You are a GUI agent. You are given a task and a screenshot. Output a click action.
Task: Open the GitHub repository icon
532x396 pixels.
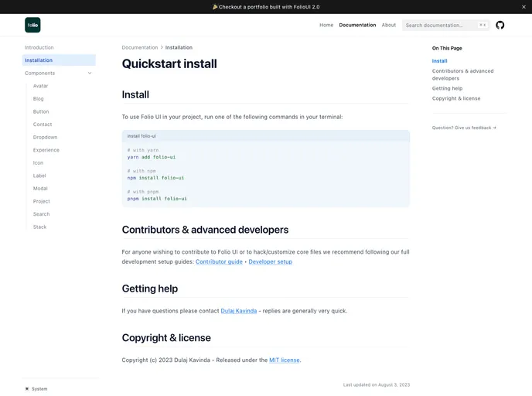click(x=500, y=25)
